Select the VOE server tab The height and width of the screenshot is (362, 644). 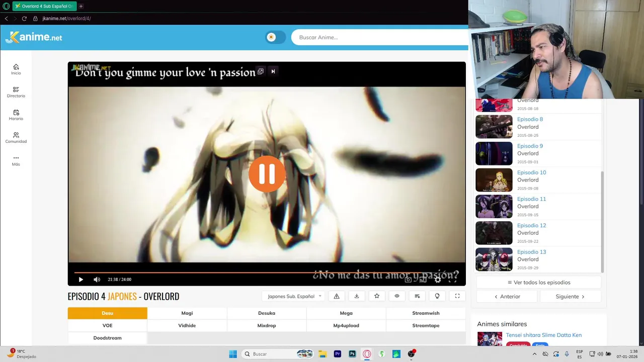click(108, 325)
